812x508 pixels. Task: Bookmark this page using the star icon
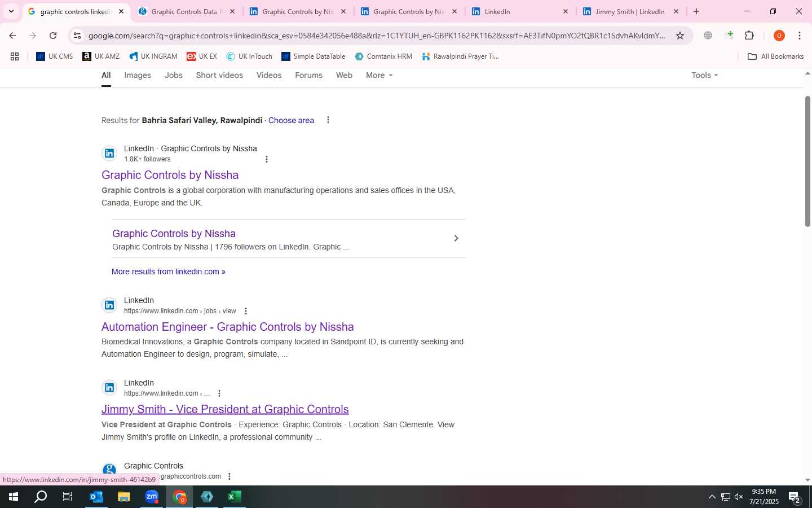click(x=680, y=36)
